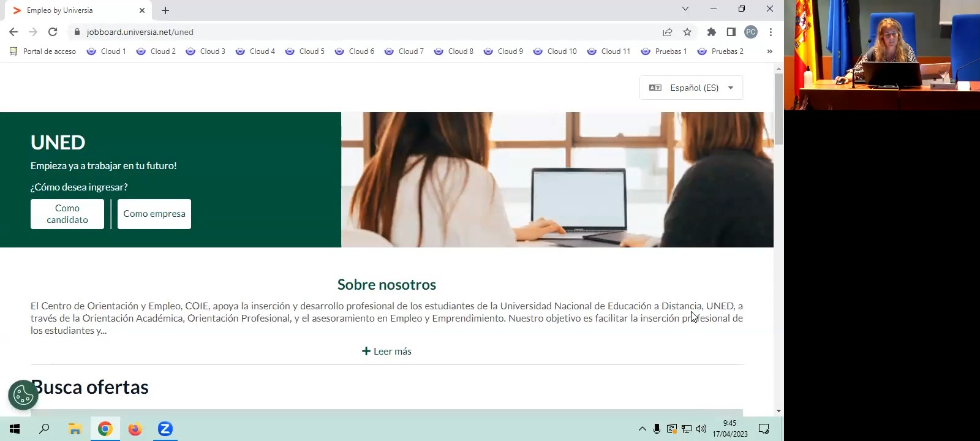Open the Chrome three-dot menu
This screenshot has width=980, height=441.
coord(771,32)
